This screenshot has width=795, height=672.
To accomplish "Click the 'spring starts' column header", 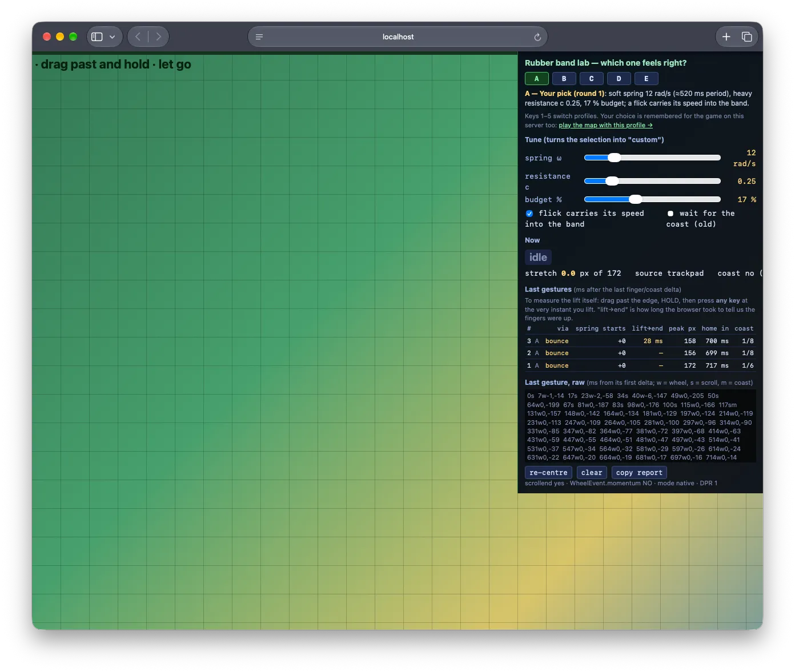I will click(x=600, y=328).
